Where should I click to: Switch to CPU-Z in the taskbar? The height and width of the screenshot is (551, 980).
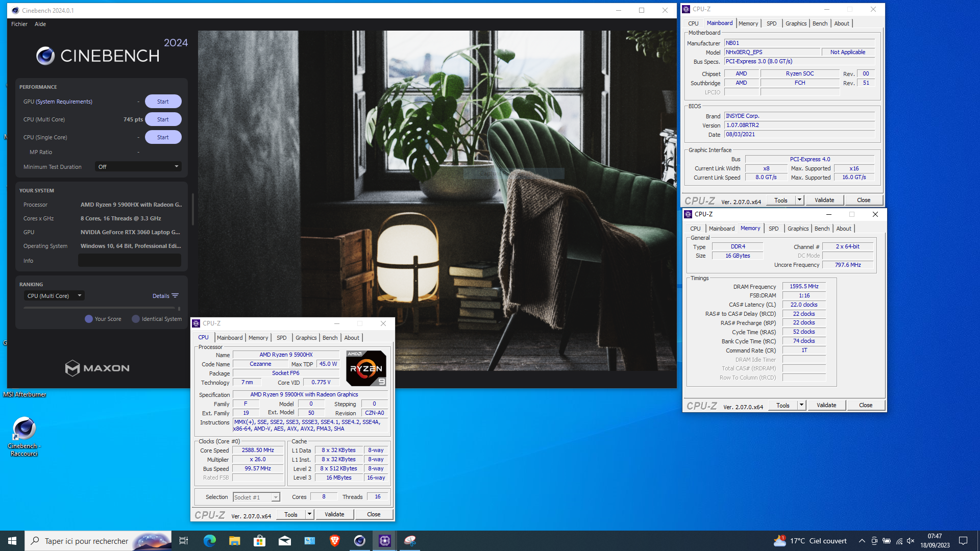385,541
